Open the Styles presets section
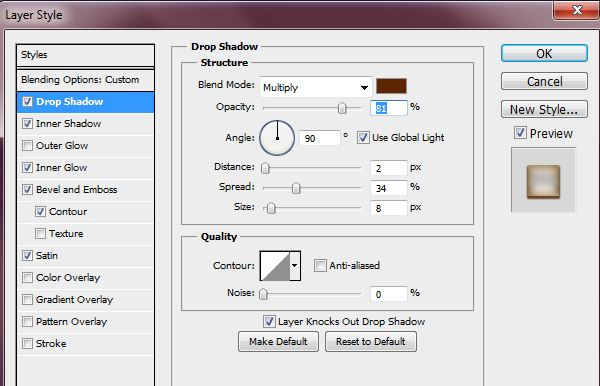600x386 pixels. point(86,55)
